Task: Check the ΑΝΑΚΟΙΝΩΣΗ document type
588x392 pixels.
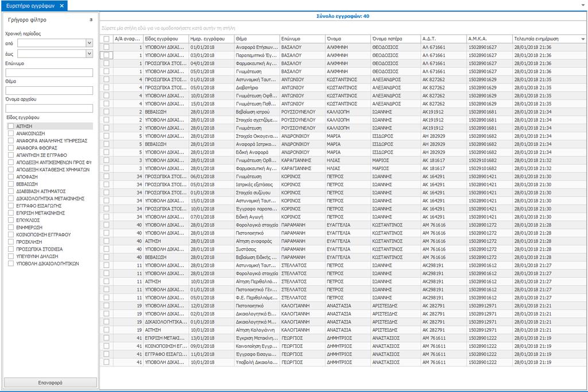Action: (11, 133)
